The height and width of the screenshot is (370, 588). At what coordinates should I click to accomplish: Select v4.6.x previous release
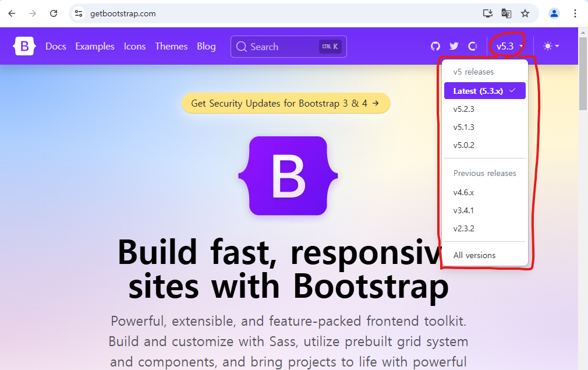tap(485, 192)
